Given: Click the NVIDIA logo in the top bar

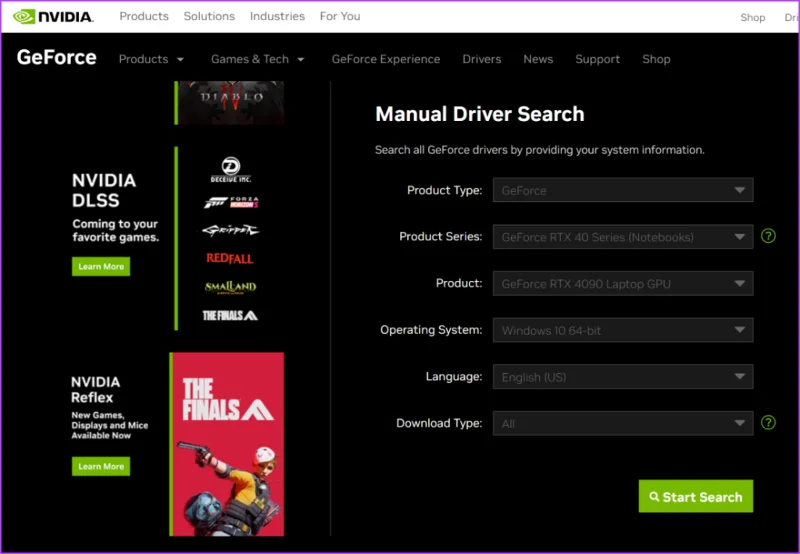Looking at the screenshot, I should (53, 17).
